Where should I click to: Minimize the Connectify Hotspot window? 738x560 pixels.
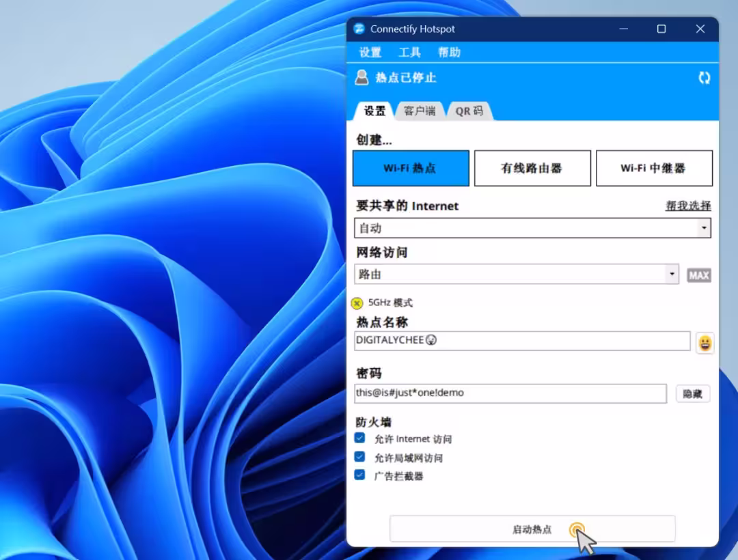(624, 29)
